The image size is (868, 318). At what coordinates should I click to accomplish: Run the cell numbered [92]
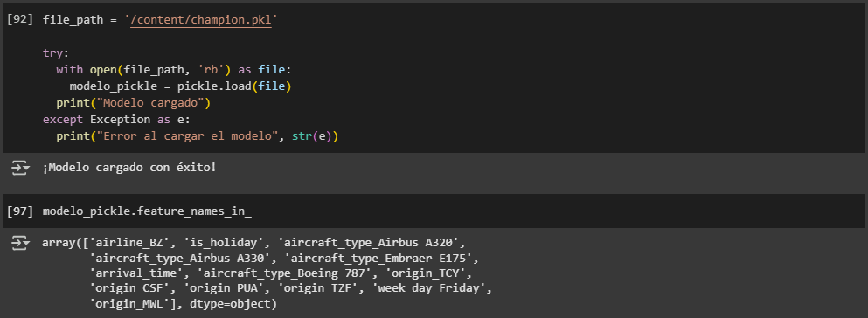pos(20,19)
